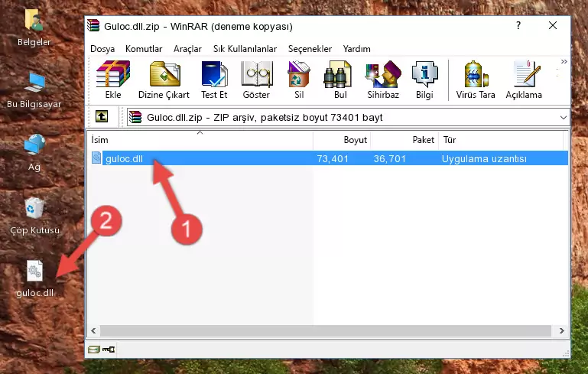Run Test Et on the archive
This screenshot has height=374, width=588.
(x=214, y=80)
